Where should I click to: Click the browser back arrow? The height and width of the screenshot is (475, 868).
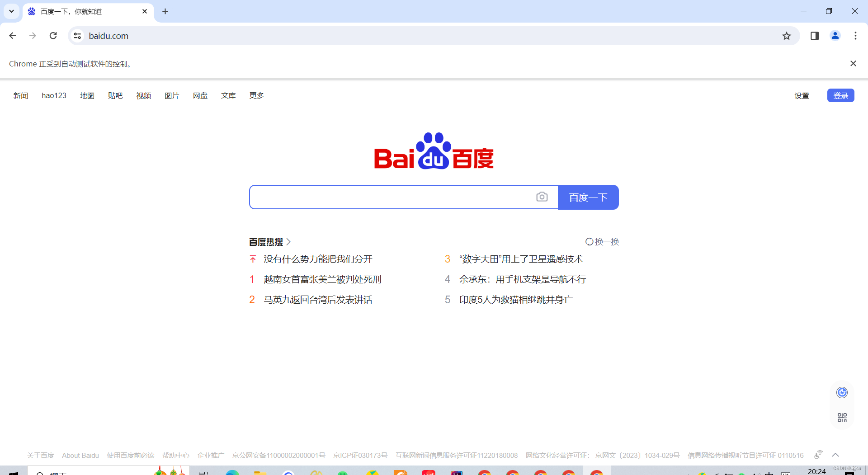click(13, 36)
